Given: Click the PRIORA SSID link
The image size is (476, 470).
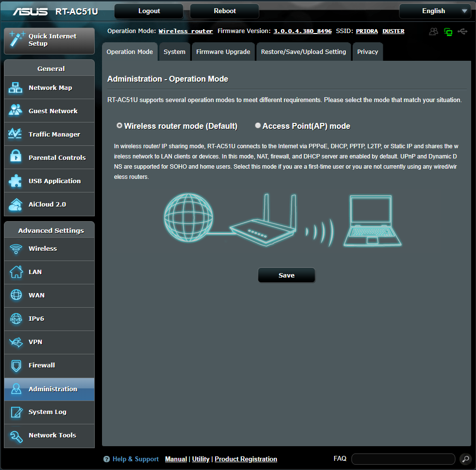Looking at the screenshot, I should (367, 31).
